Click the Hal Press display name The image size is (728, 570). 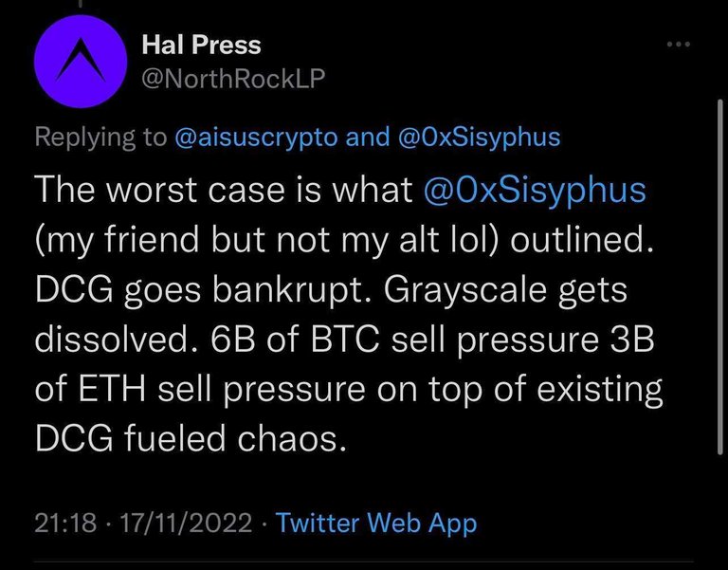coord(202,45)
